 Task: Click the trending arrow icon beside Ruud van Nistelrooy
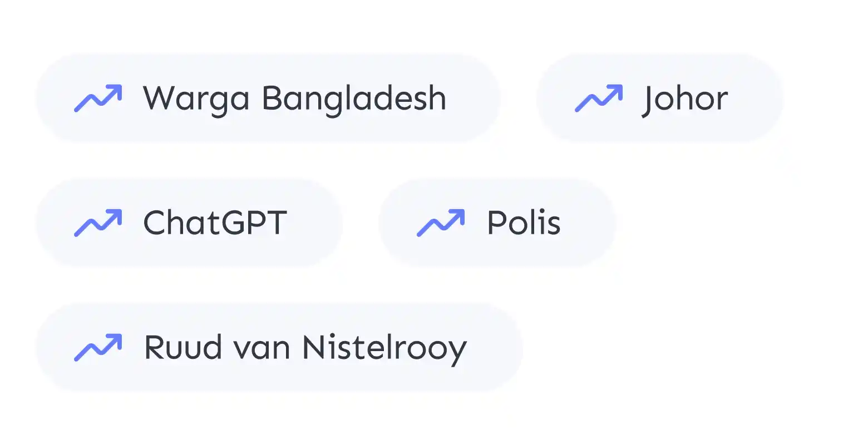click(x=98, y=347)
